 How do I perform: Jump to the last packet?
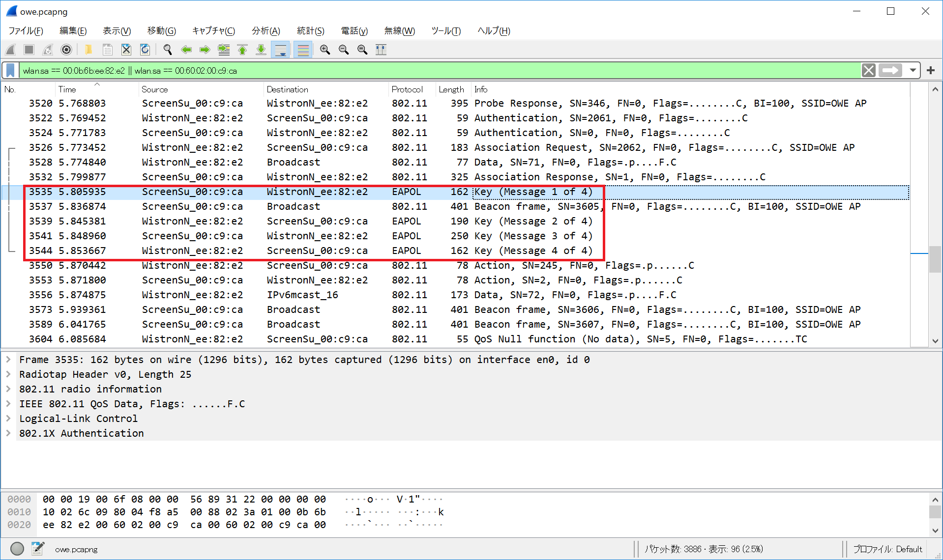click(x=261, y=50)
